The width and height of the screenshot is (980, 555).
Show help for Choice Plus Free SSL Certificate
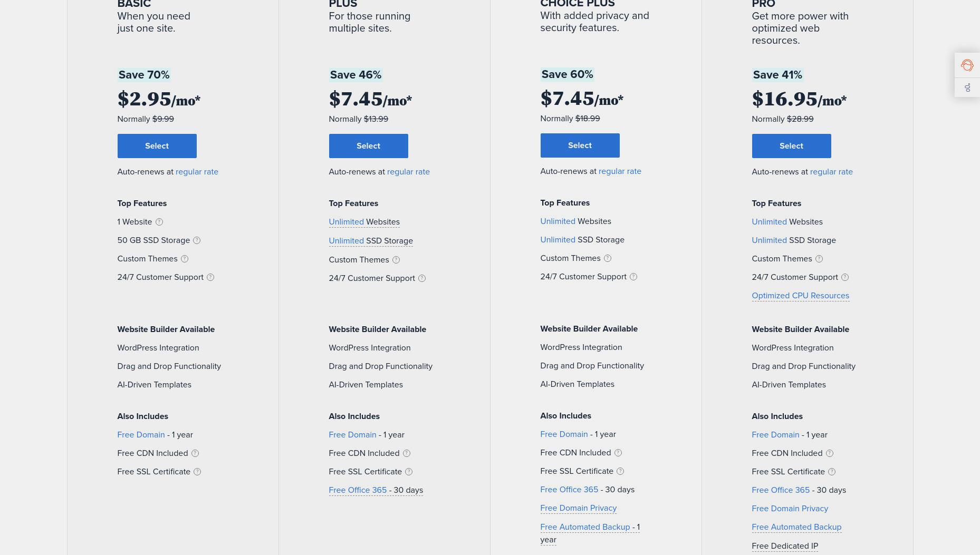click(620, 471)
